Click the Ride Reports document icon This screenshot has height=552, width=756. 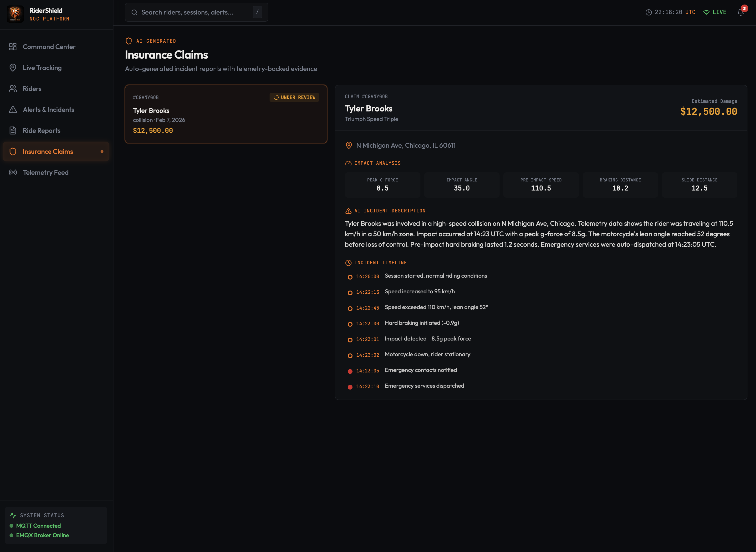13,131
